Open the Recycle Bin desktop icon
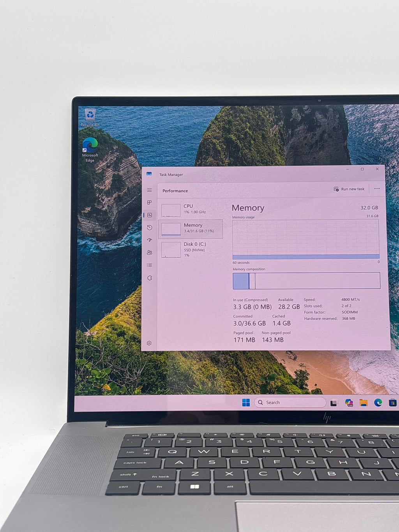Screen dimensions: 399x532 pos(90,118)
